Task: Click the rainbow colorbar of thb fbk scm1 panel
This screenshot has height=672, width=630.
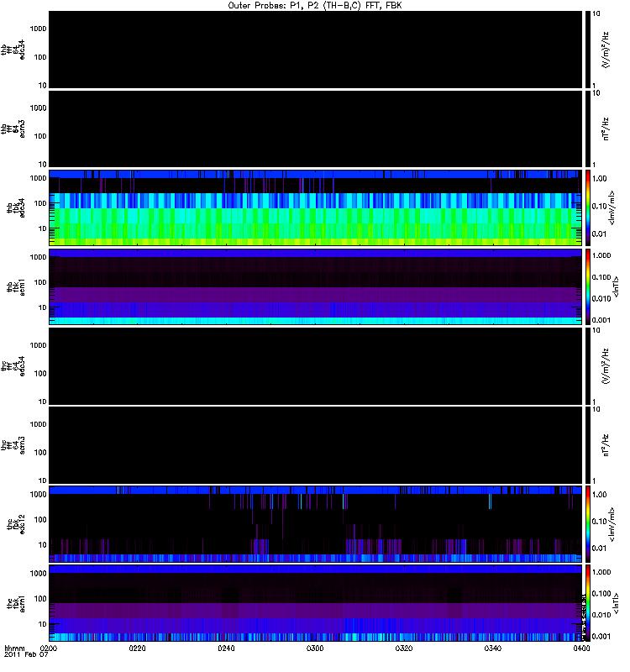Action: point(588,286)
